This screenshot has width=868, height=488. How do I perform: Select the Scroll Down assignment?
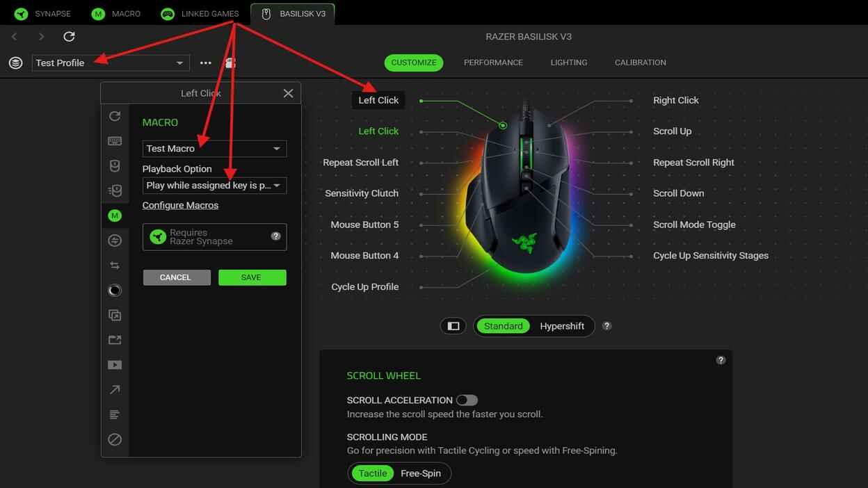coord(678,193)
